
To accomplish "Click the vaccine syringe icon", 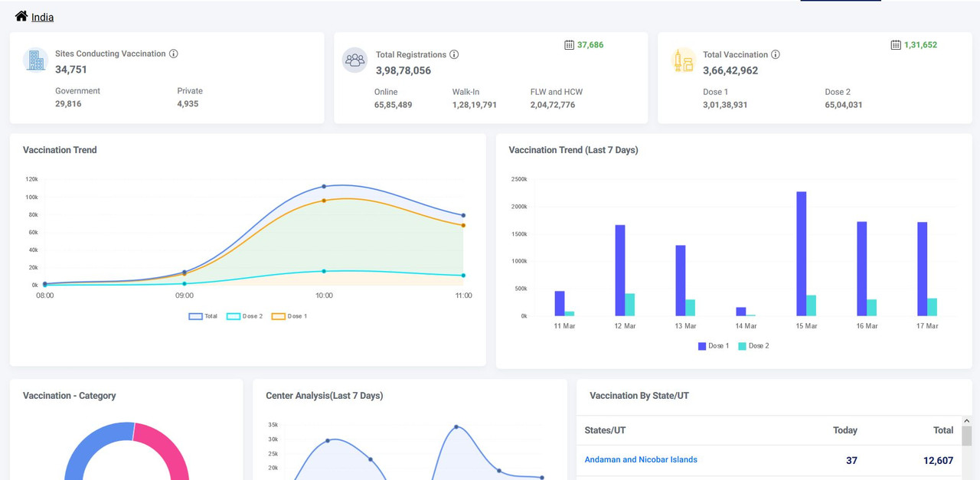I will click(683, 60).
